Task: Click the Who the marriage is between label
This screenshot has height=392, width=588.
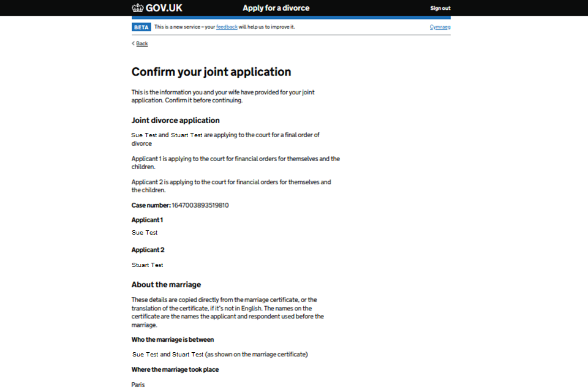Action: click(x=172, y=339)
